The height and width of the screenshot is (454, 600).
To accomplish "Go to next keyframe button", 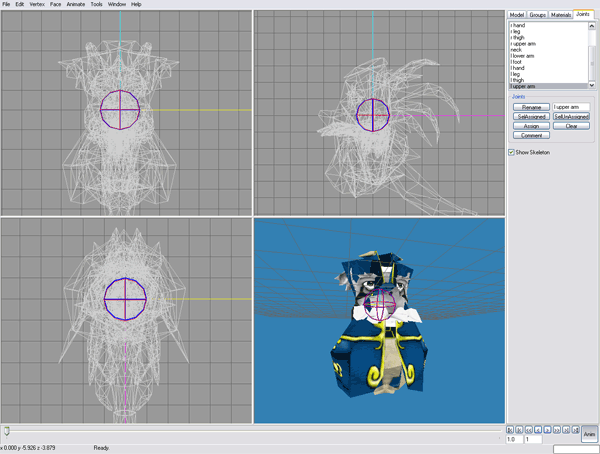I will point(566,430).
